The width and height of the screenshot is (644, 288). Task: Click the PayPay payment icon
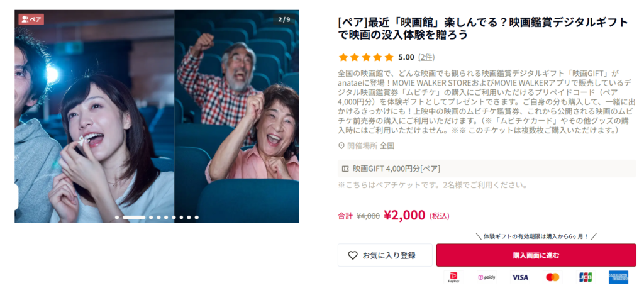pos(453,277)
